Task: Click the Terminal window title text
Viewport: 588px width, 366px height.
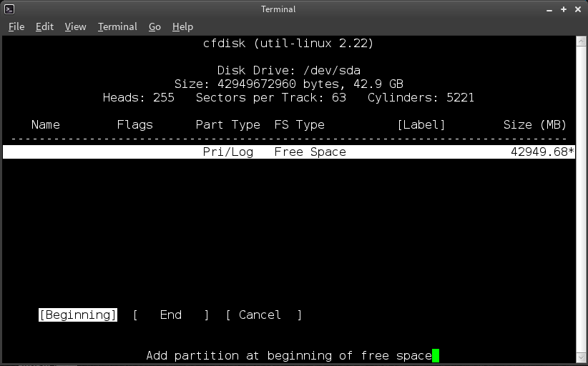Action: tap(279, 9)
